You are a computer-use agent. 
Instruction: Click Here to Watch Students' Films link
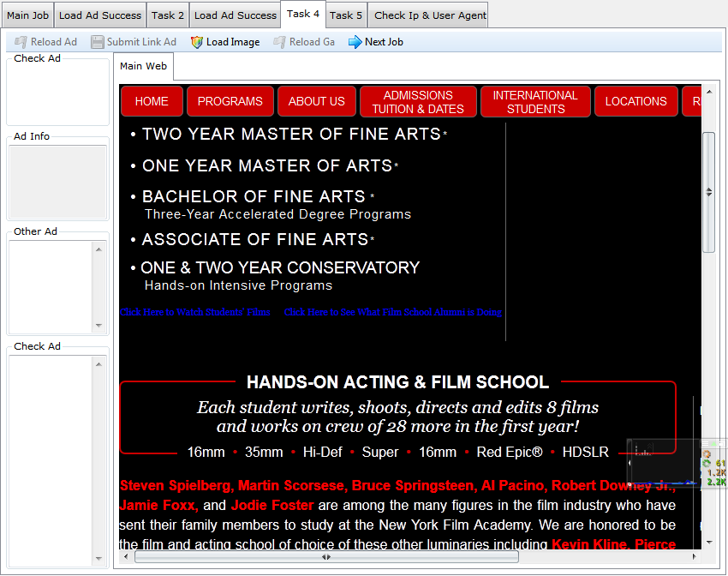pyautogui.click(x=195, y=312)
